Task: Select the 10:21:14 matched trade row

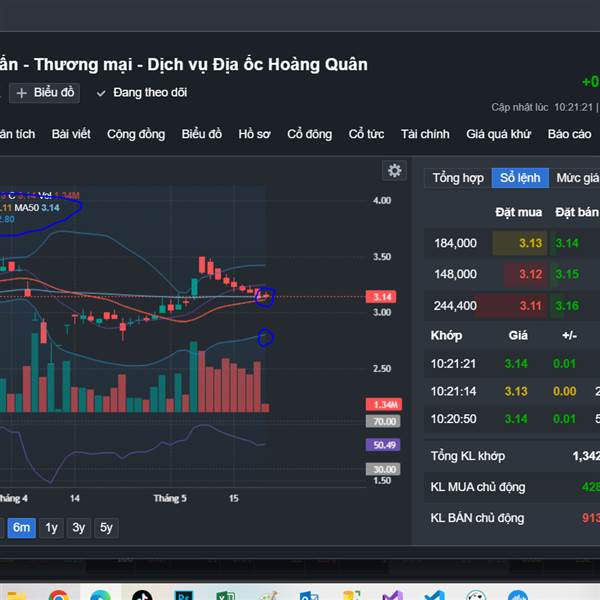Action: [x=512, y=391]
